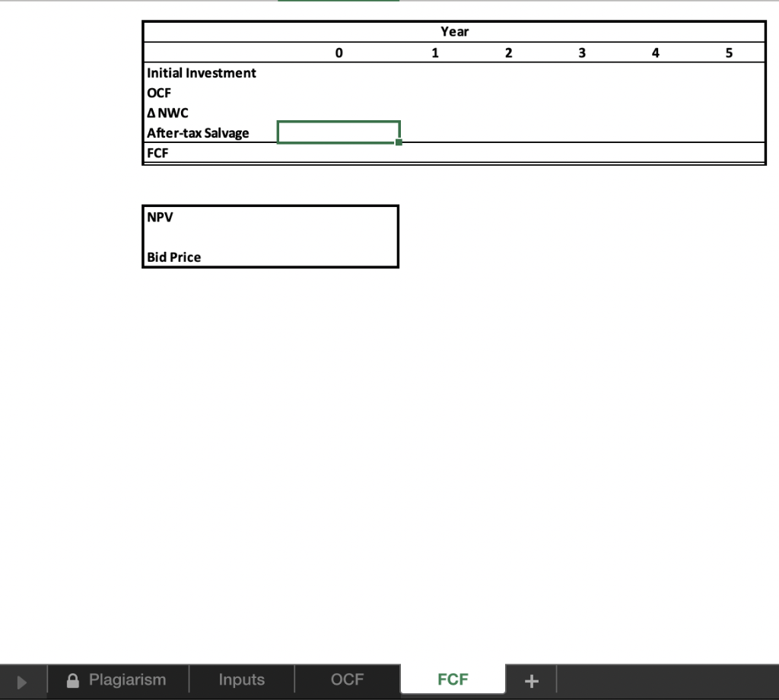The image size is (779, 700).
Task: Click the fill handle of the active cell
Action: pos(399,142)
